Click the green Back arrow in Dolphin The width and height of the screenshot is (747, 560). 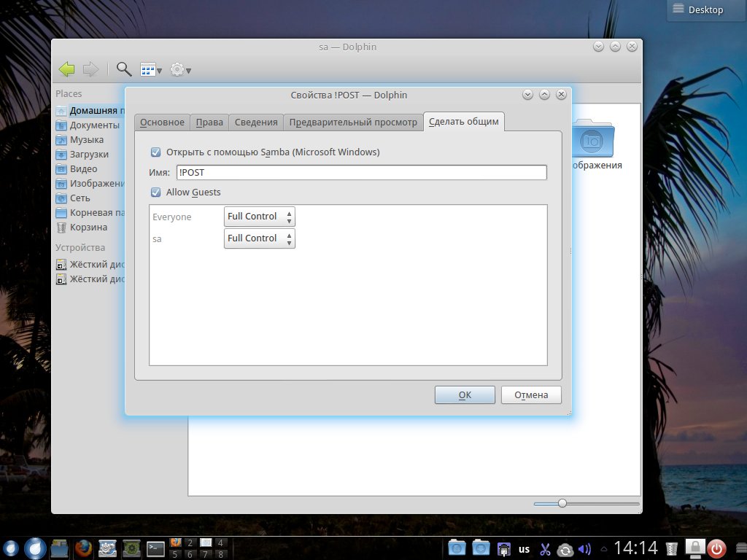click(66, 69)
